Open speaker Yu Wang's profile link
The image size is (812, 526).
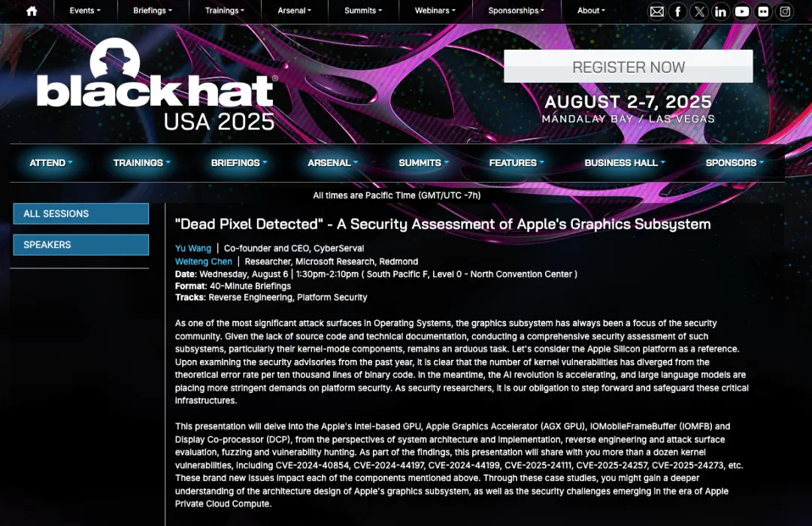click(193, 248)
